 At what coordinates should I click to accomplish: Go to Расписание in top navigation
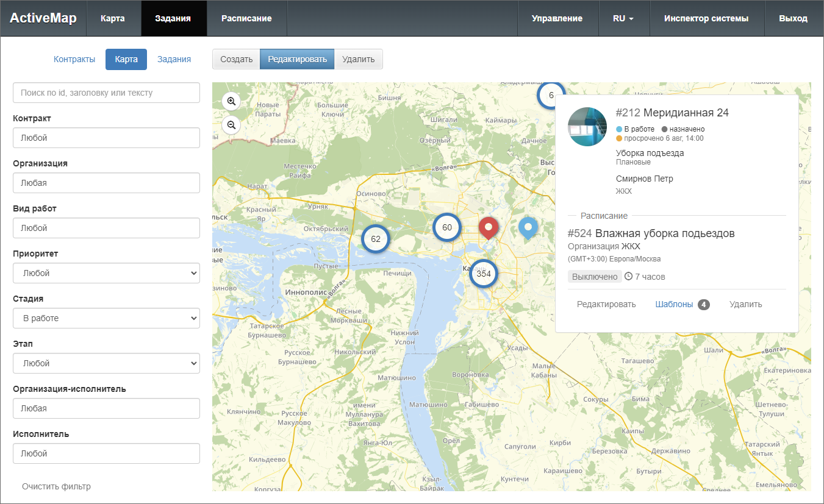pyautogui.click(x=246, y=18)
